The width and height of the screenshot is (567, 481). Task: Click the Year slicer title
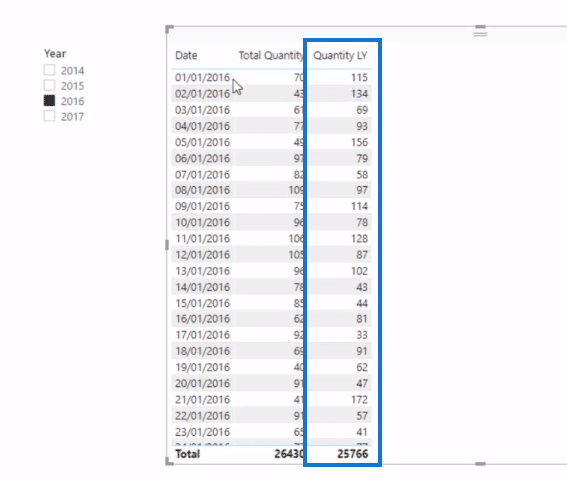pyautogui.click(x=55, y=54)
